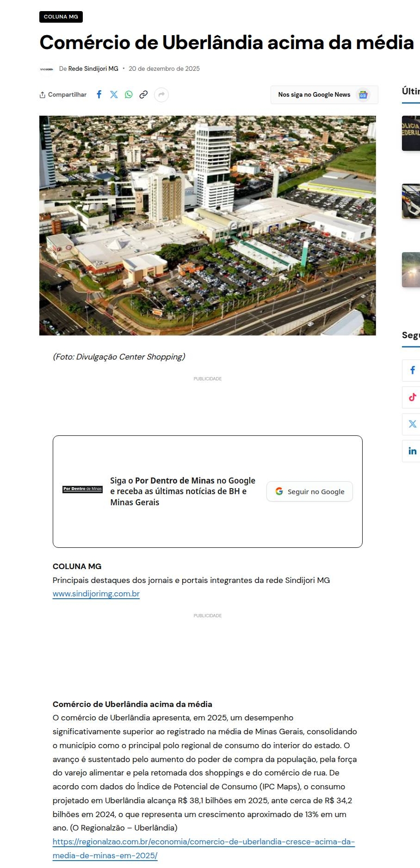Follow on Facebook in the sidebar
The height and width of the screenshot is (868, 420).
click(412, 370)
